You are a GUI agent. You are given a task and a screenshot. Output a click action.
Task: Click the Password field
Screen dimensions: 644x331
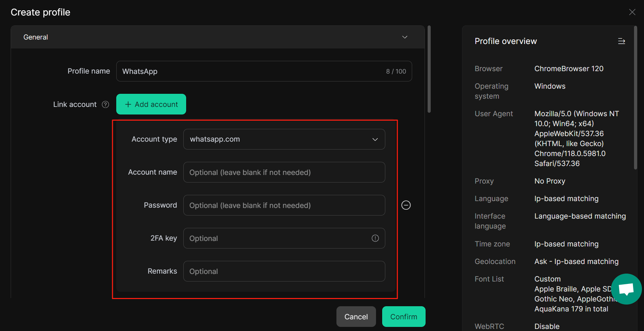click(284, 205)
